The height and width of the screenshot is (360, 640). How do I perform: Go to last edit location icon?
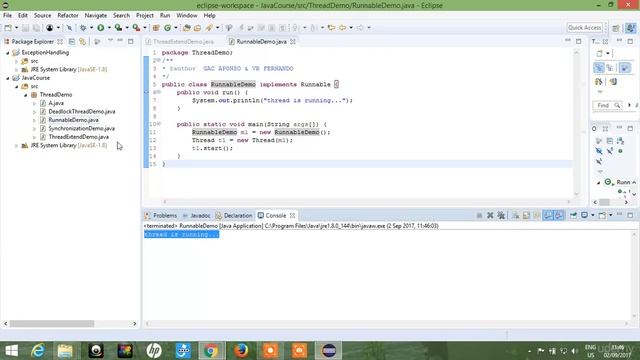(x=331, y=28)
